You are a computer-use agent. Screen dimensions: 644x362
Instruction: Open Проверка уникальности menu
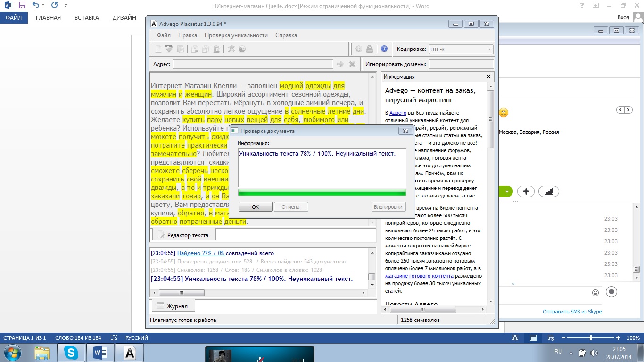236,35
